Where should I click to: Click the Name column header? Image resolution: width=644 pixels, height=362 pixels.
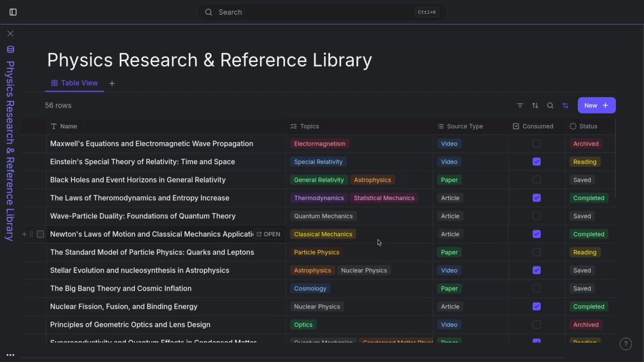(x=166, y=126)
